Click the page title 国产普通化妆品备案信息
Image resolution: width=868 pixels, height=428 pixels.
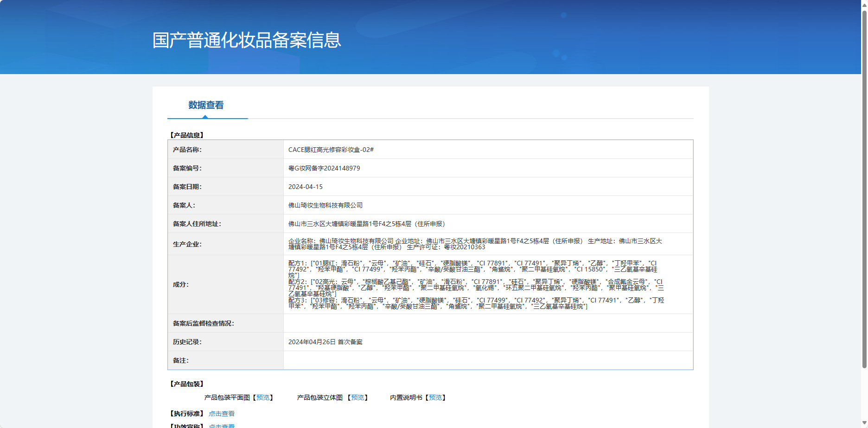(x=247, y=40)
